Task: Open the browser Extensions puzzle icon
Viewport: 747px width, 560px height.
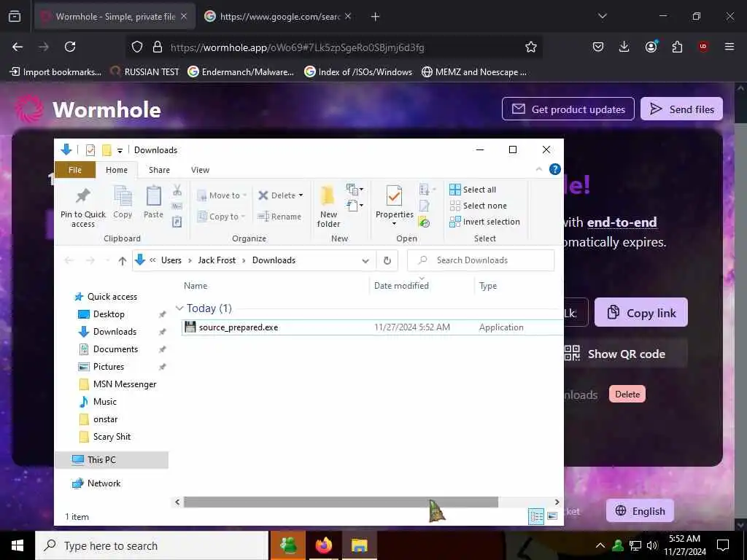Action: click(677, 47)
